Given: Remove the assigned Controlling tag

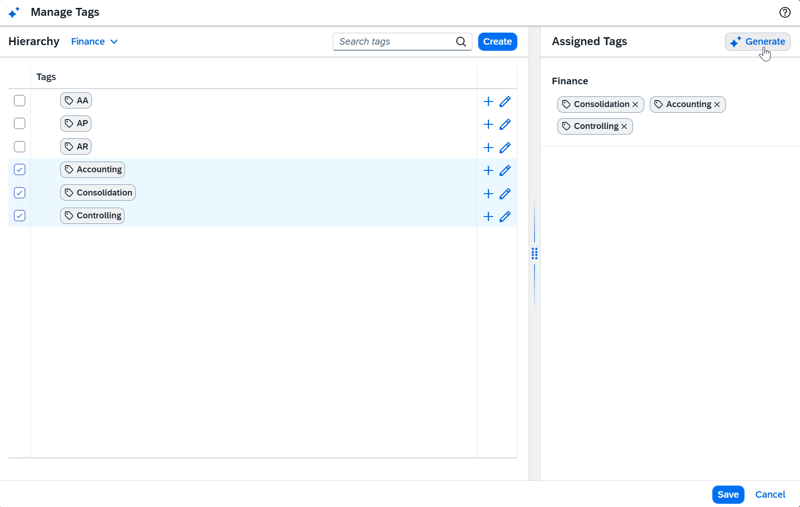Looking at the screenshot, I should coord(624,126).
